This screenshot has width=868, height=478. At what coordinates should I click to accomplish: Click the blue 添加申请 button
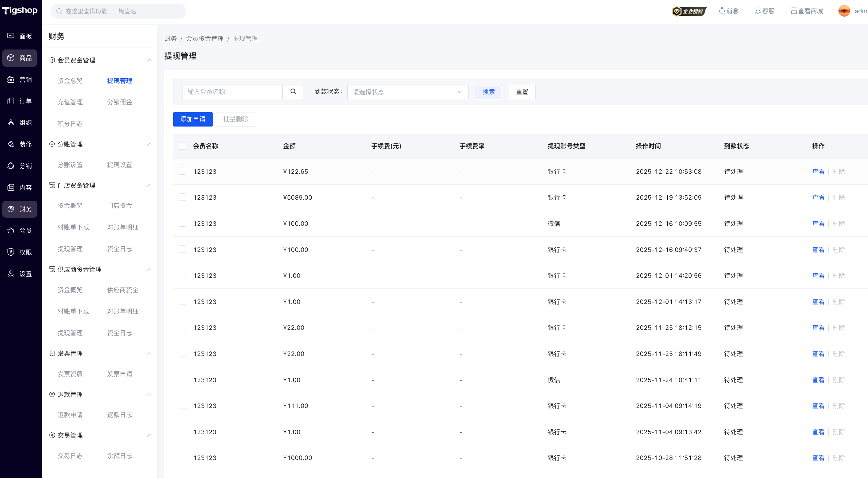193,119
